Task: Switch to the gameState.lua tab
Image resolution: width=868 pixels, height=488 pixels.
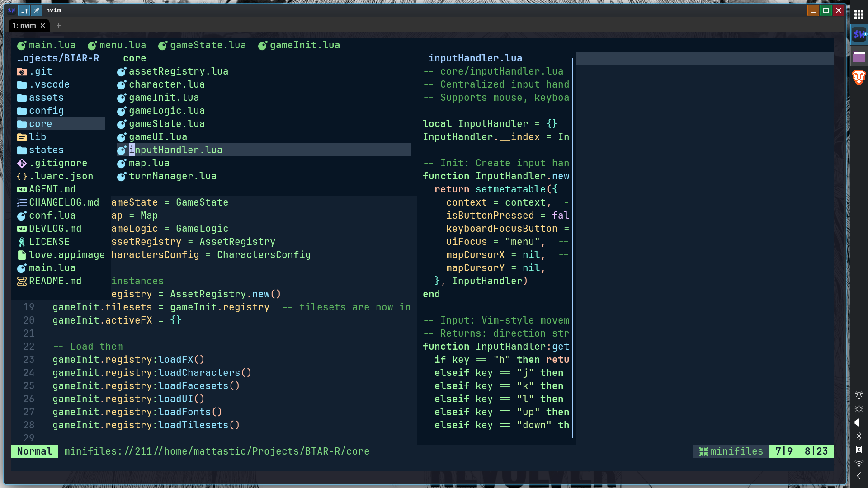Action: point(208,45)
